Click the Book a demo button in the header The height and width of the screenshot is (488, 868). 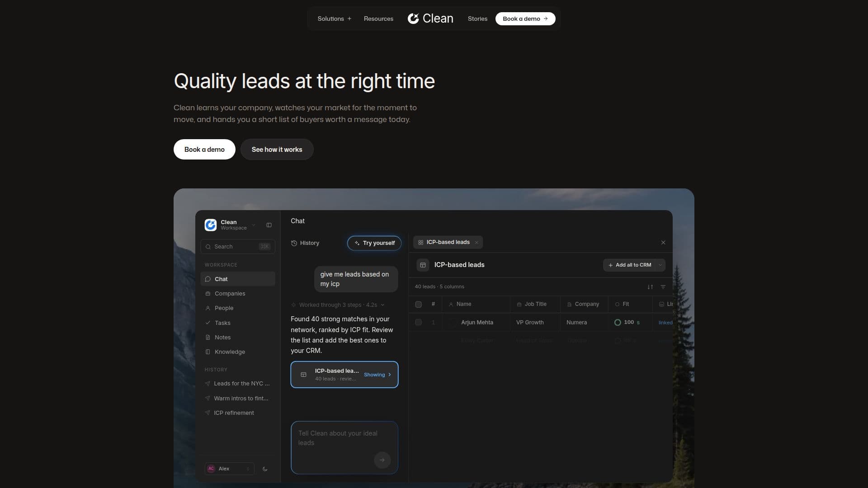coord(525,19)
